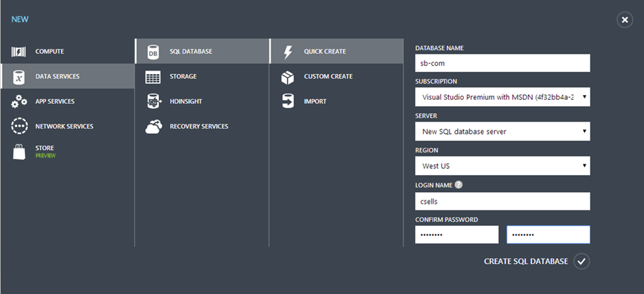Select the Compute menu label
This screenshot has width=644, height=294.
click(x=49, y=52)
